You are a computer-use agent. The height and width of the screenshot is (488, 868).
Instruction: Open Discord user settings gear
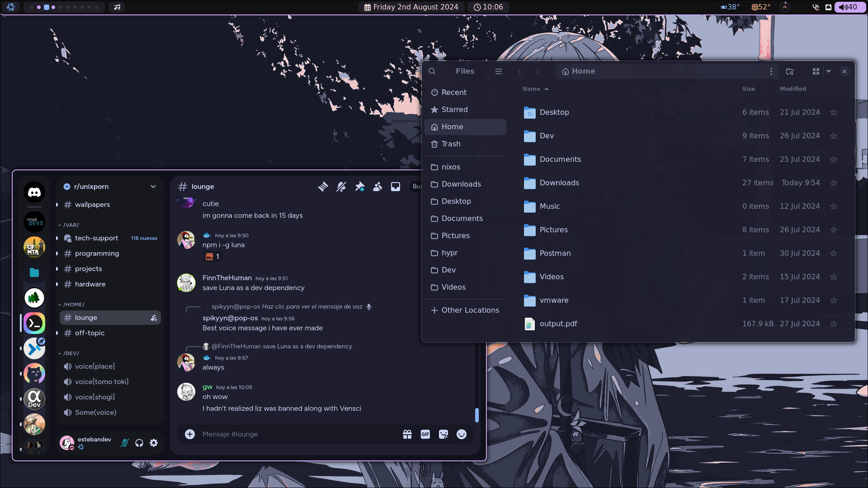point(154,443)
